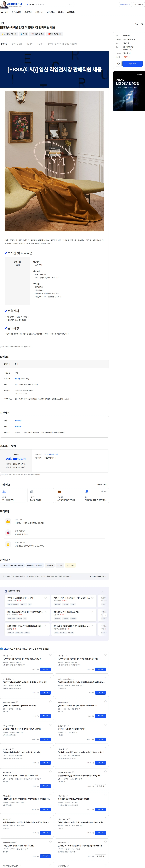The image size is (145, 868).
Task: Bookmark star on 이데리국시 생산 posting
Action: coord(92,626)
